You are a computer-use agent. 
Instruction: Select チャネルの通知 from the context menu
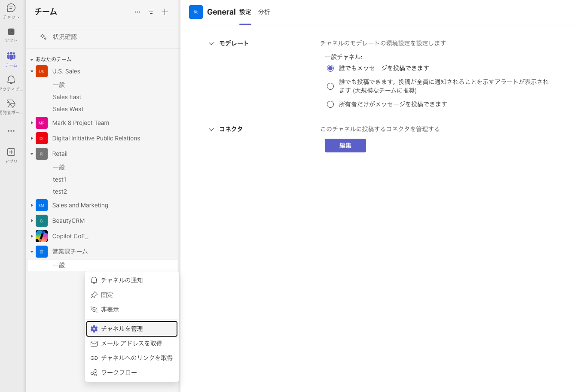pyautogui.click(x=123, y=280)
